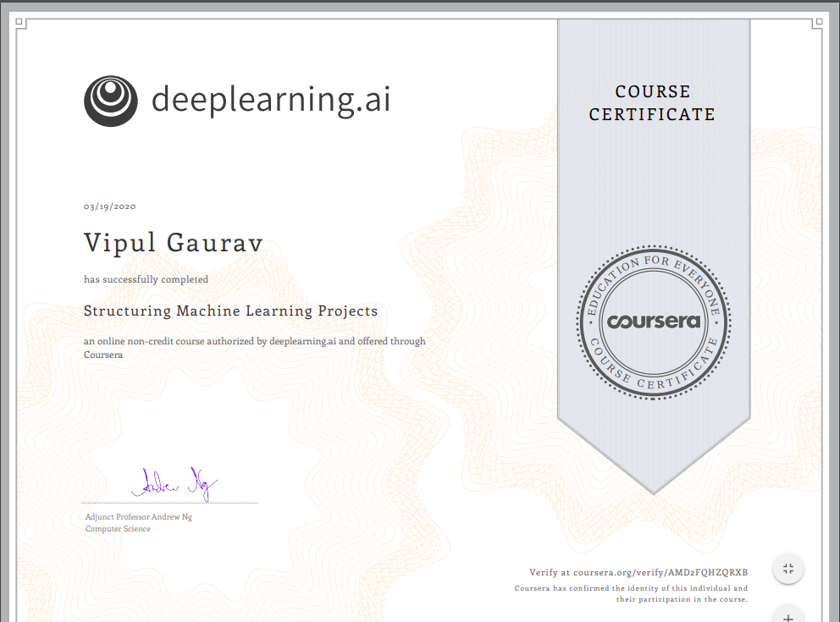Viewport: 840px width, 622px height.
Task: Click the text 'has successfully completed'
Action: pos(146,279)
